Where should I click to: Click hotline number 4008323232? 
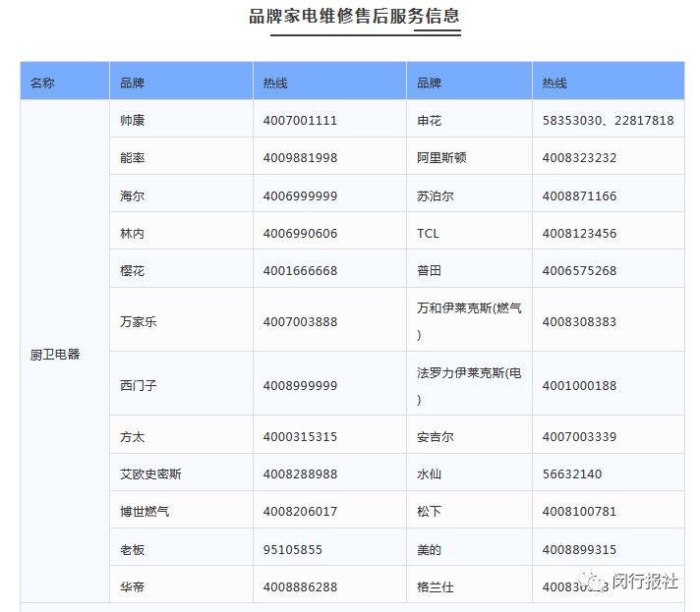(579, 158)
